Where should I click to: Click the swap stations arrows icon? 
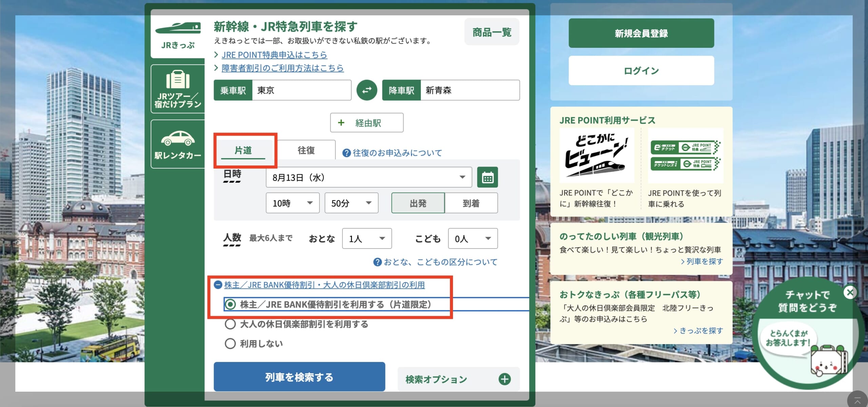point(367,90)
